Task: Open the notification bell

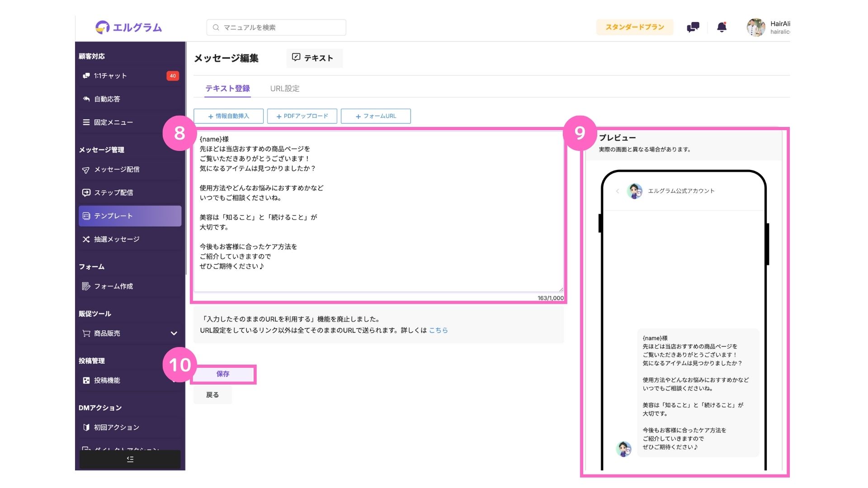Action: (722, 27)
